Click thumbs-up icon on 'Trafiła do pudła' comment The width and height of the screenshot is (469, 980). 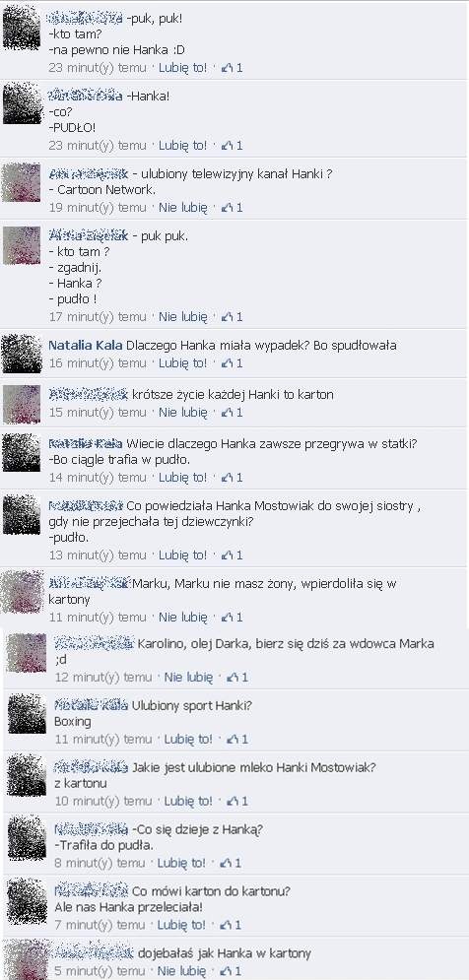[231, 863]
